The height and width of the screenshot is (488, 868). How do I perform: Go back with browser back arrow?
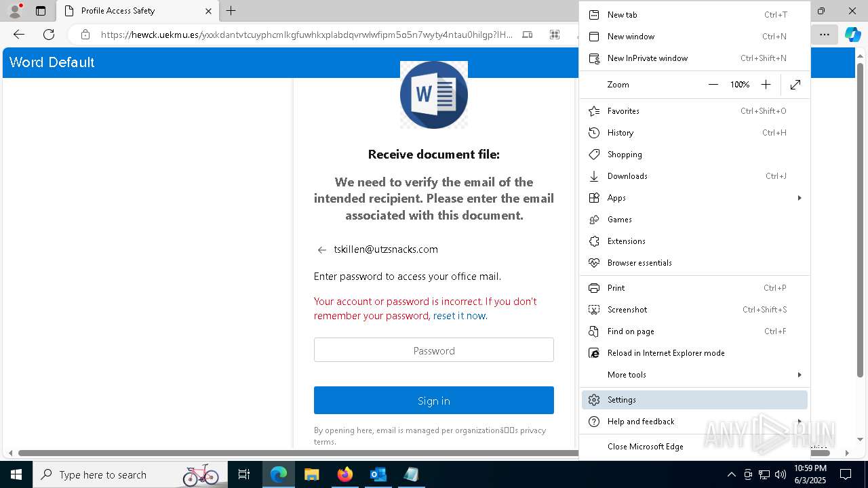point(19,35)
